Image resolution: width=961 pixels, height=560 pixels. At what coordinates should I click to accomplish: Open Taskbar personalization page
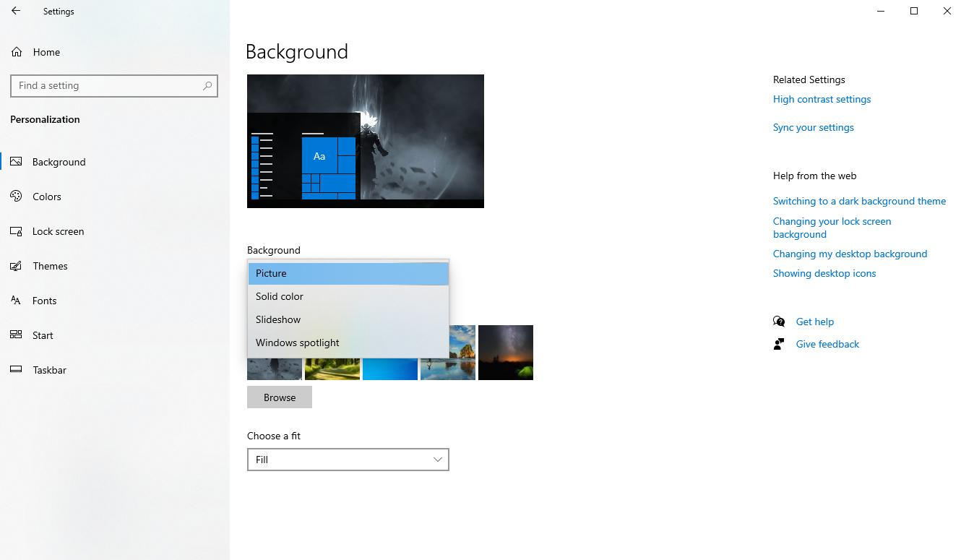115,370
